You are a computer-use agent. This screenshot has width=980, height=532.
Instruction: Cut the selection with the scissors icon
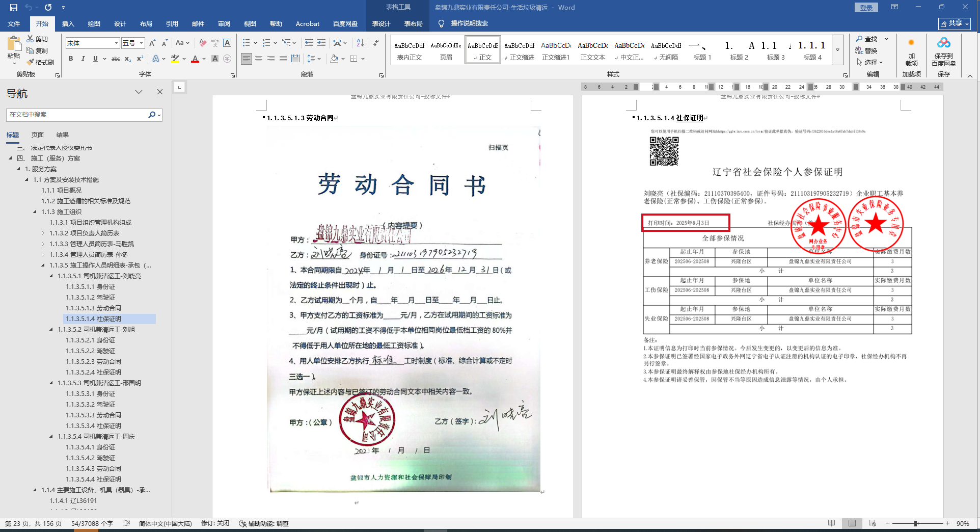(x=31, y=39)
